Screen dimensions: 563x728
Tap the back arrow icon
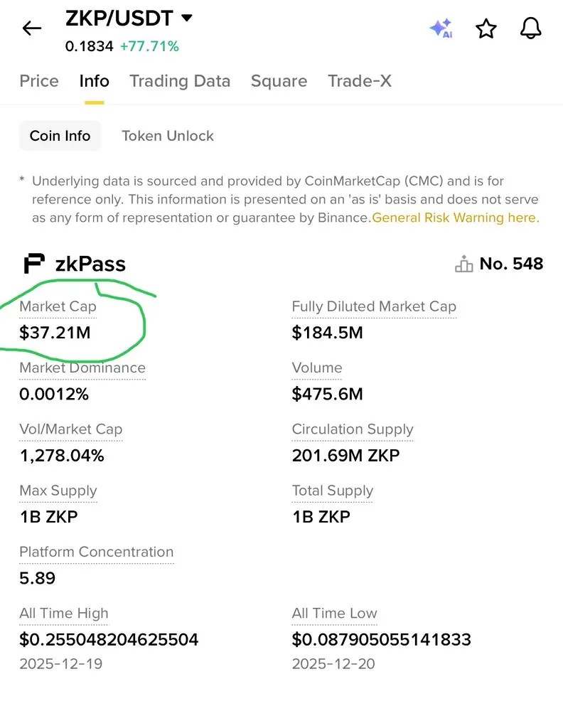pos(32,28)
